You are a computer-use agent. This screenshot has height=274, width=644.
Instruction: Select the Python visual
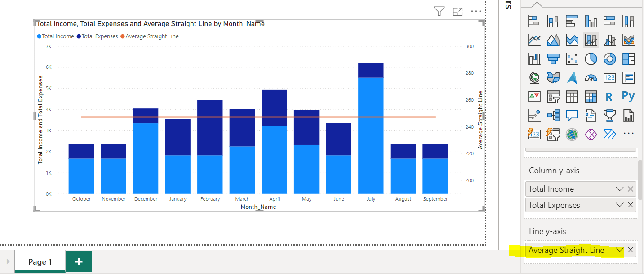coord(628,96)
